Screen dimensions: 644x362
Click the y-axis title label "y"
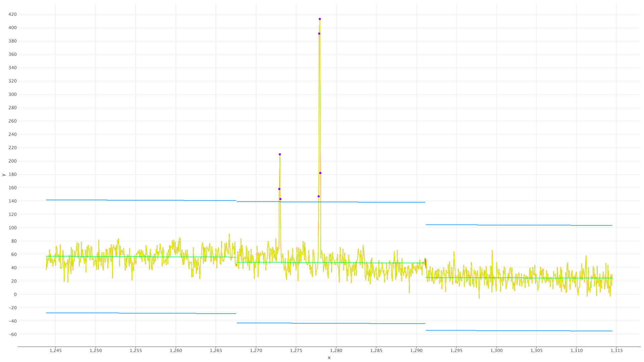[x=4, y=175]
